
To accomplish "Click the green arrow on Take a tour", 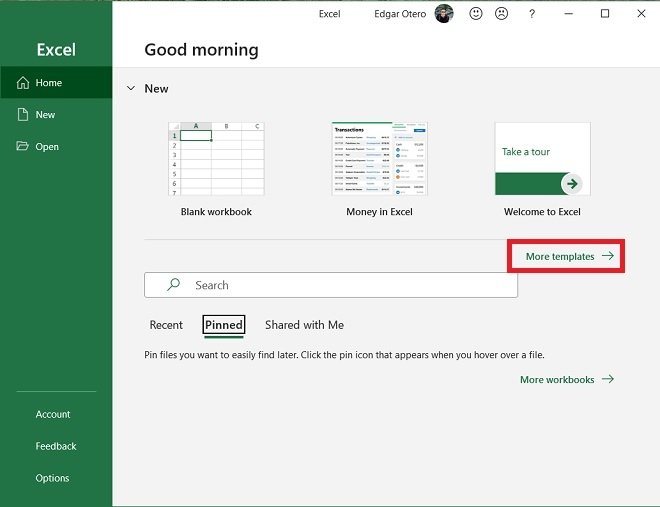I will click(x=572, y=183).
